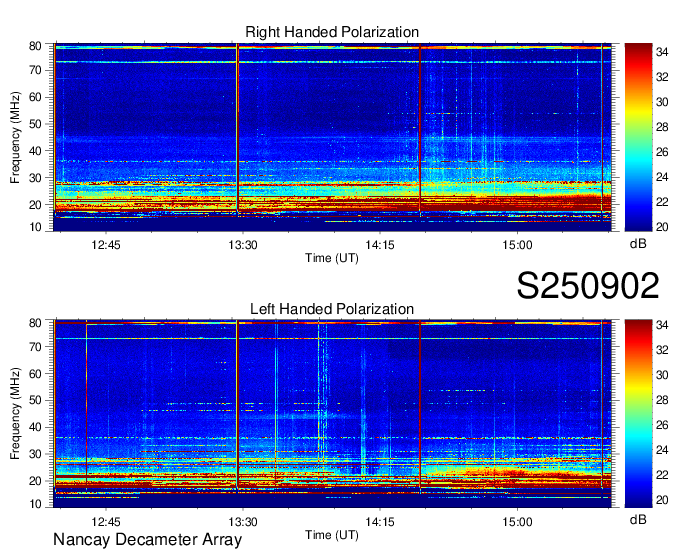Viewport: 680px width, 552px height.
Task: Click the 32 dB label on top colorbar
Action: point(662,77)
